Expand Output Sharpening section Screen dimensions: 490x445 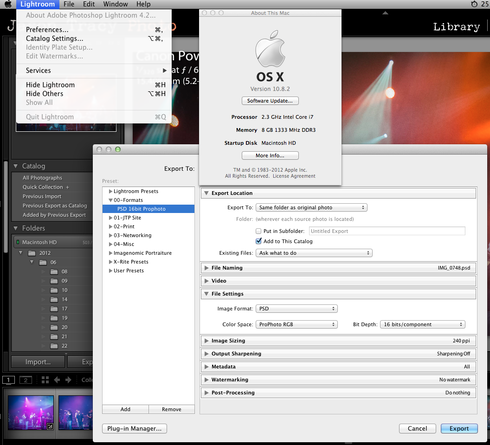(x=206, y=354)
